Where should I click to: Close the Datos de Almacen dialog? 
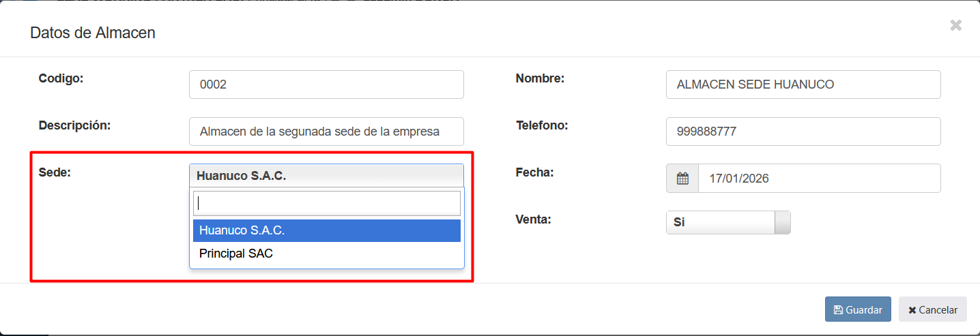point(956,25)
